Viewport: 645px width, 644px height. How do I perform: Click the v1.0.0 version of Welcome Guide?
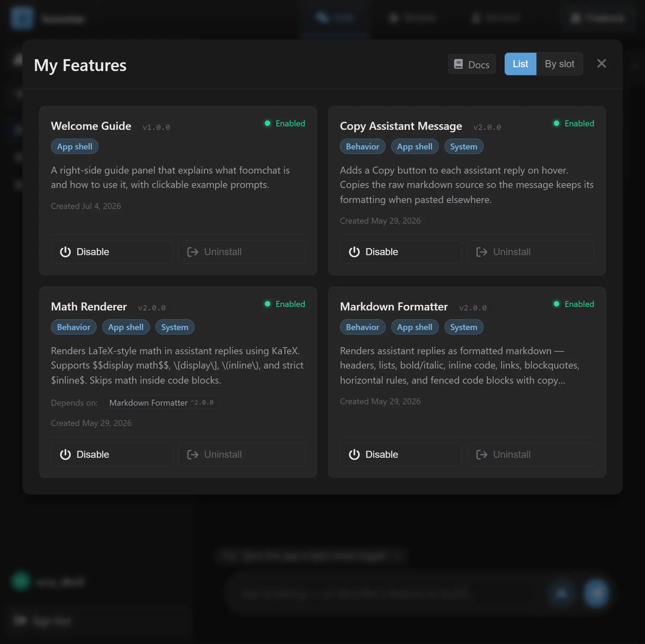click(x=156, y=127)
